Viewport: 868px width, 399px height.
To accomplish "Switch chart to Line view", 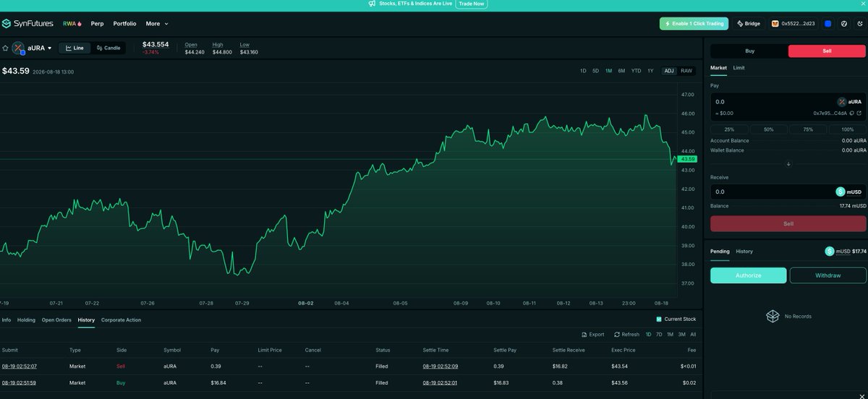I will (75, 48).
